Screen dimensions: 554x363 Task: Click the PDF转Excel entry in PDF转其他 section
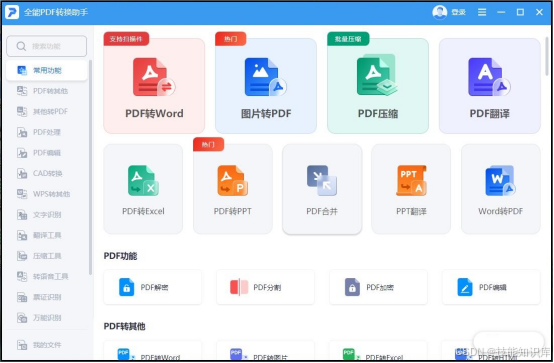click(x=378, y=351)
